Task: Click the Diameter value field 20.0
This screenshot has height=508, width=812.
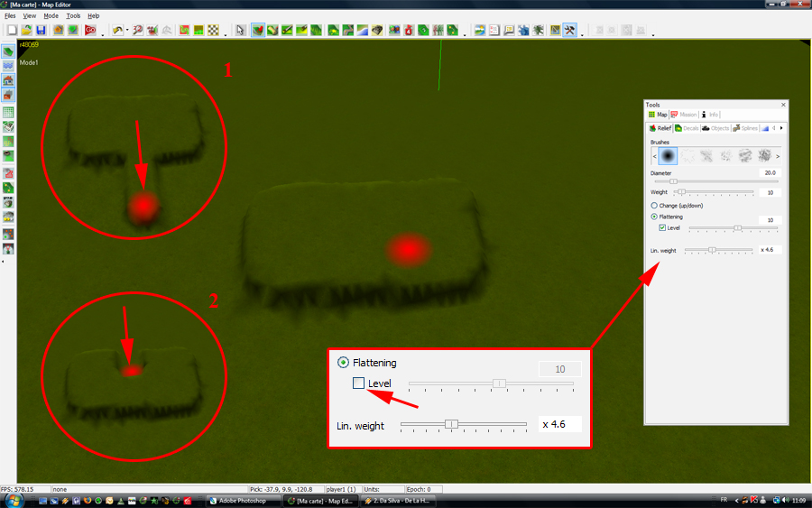Action: tap(770, 173)
